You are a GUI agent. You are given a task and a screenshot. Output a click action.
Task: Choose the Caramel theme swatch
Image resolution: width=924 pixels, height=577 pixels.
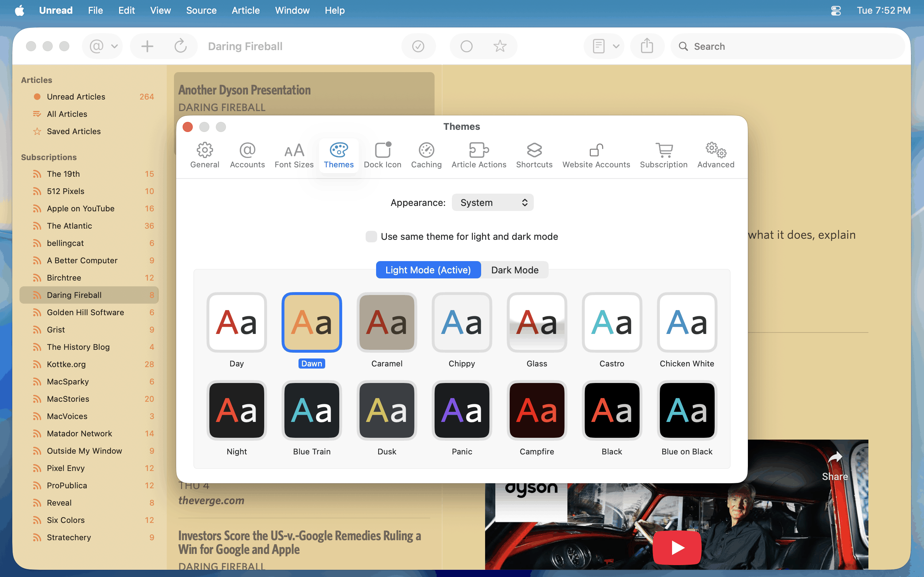click(x=387, y=322)
